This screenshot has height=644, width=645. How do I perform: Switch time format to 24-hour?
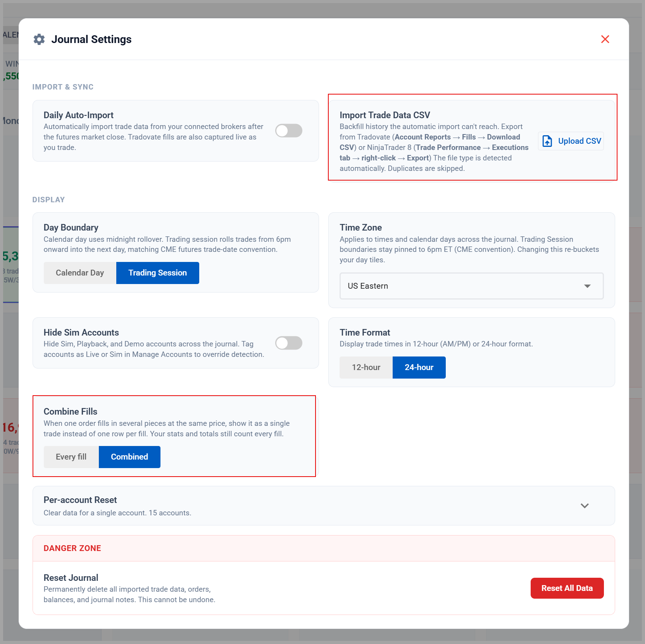click(x=419, y=367)
